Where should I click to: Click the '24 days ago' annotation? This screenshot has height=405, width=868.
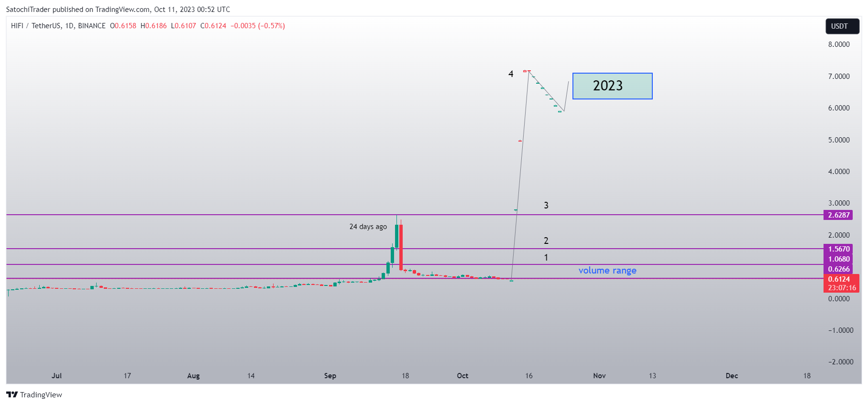368,227
